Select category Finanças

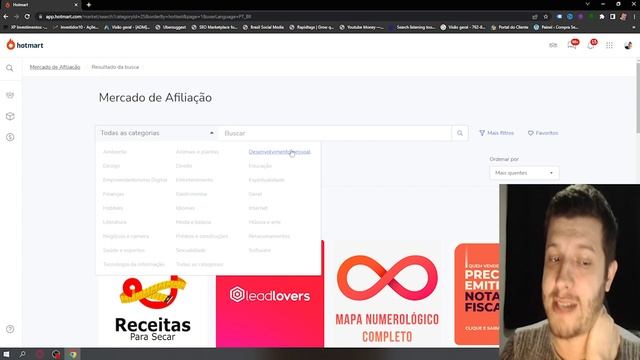click(113, 194)
